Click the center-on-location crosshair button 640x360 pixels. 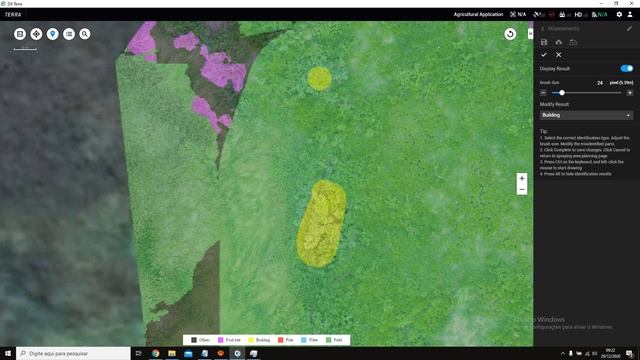(36, 34)
